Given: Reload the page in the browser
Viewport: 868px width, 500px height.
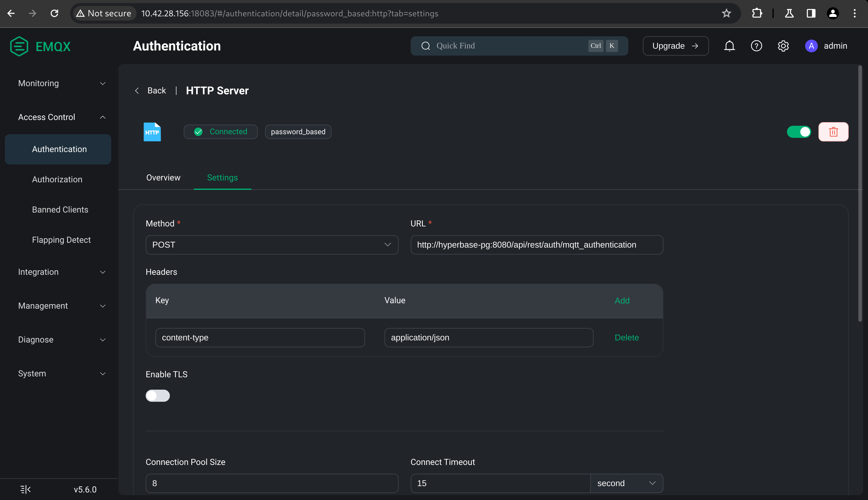Looking at the screenshot, I should click(x=54, y=13).
